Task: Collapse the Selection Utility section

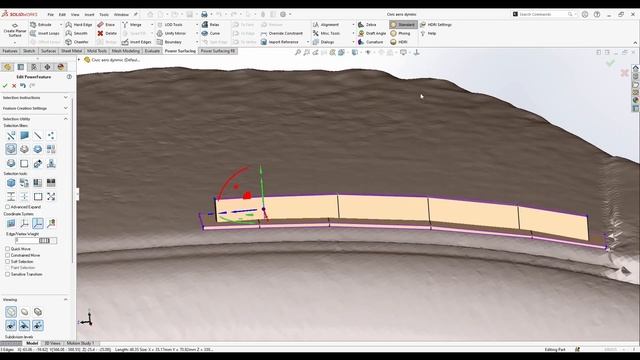Action: (66, 119)
